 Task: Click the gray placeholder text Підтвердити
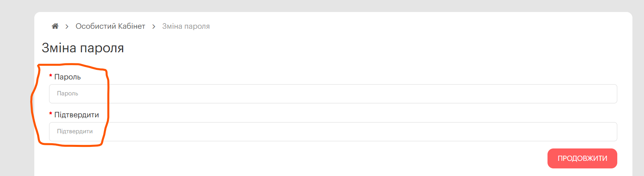(x=75, y=131)
